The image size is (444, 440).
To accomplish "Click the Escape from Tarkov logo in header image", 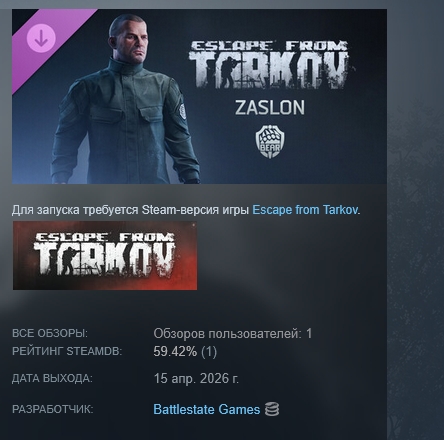I will coord(269,65).
